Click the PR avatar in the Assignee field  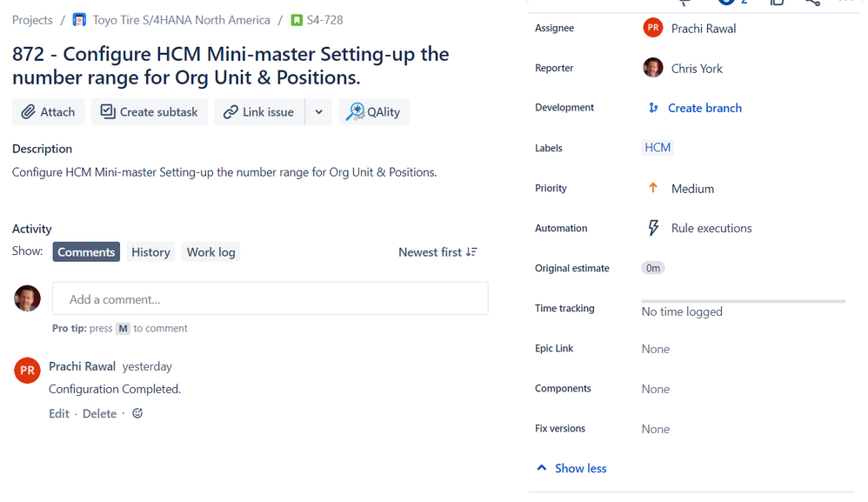point(653,28)
